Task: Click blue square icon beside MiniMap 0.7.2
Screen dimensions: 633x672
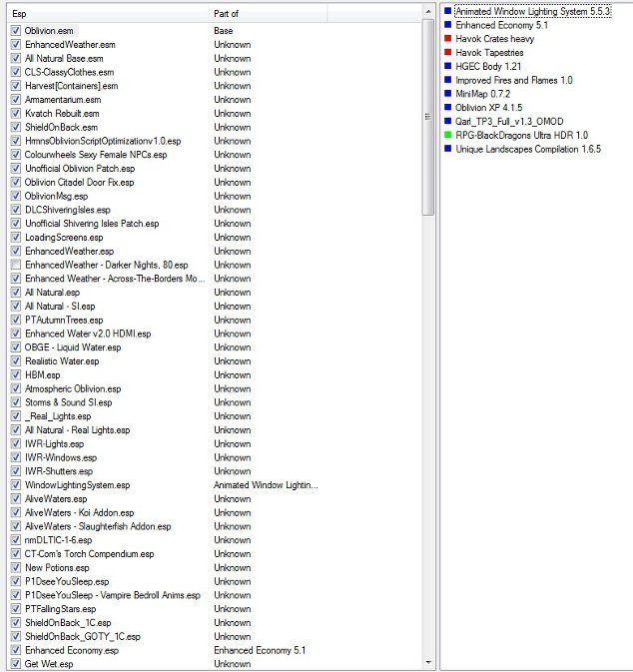Action: point(448,94)
